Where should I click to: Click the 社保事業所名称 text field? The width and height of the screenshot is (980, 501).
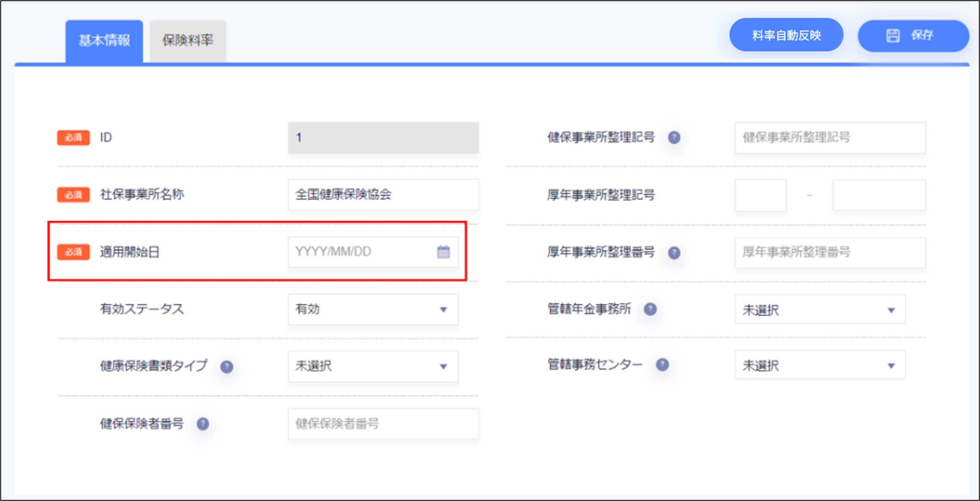click(383, 195)
